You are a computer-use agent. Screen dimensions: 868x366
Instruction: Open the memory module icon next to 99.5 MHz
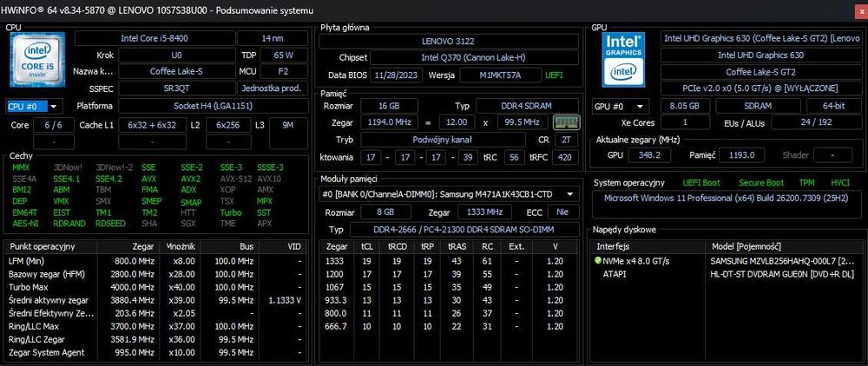click(566, 121)
